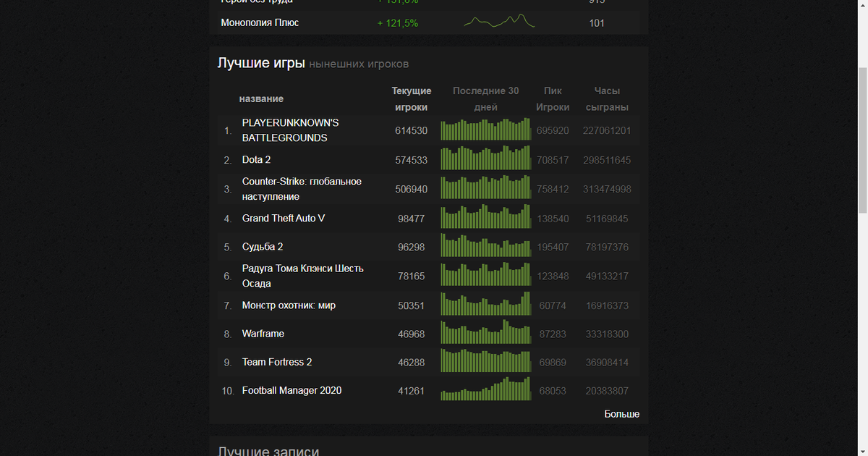Image resolution: width=868 pixels, height=456 pixels.
Task: Click hours played value 78197376
Action: point(607,248)
